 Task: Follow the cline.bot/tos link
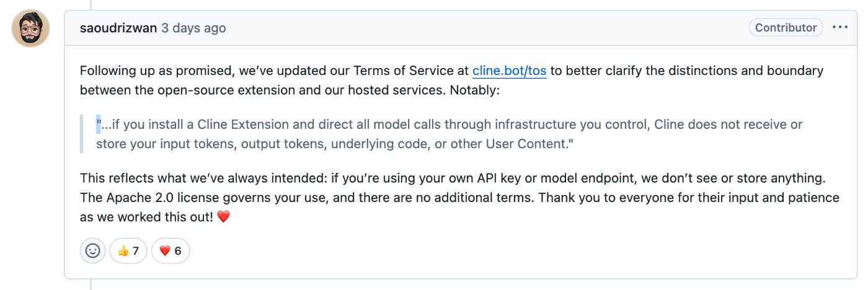(x=509, y=71)
